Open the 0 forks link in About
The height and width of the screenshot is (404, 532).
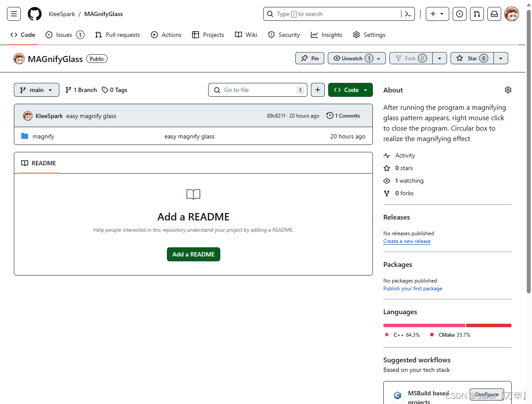pyautogui.click(x=398, y=193)
